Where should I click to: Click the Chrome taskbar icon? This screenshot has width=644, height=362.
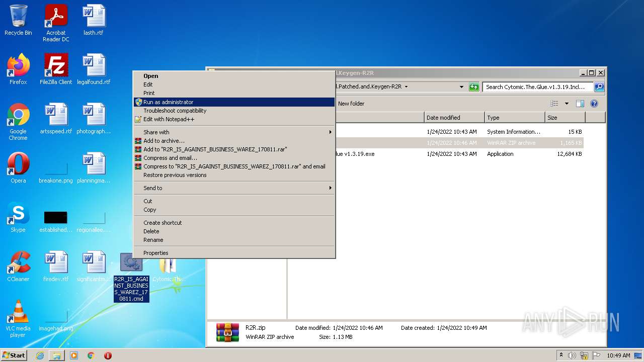pyautogui.click(x=91, y=355)
